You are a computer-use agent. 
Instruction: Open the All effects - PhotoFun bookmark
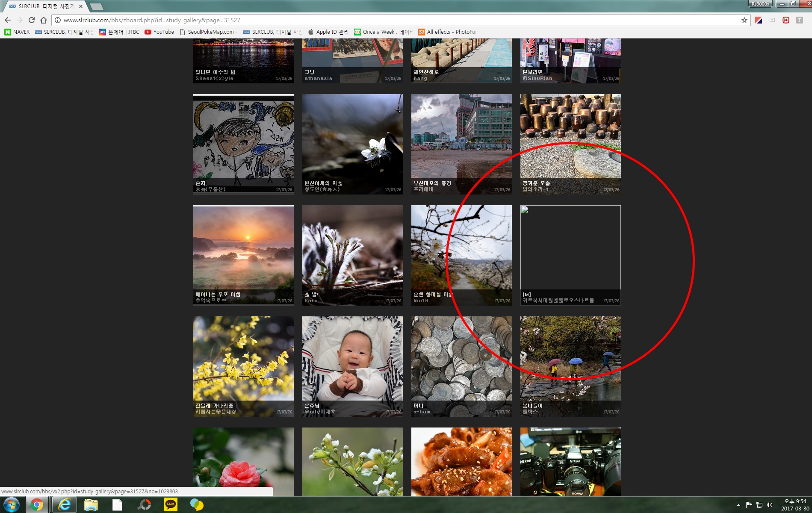pos(447,32)
